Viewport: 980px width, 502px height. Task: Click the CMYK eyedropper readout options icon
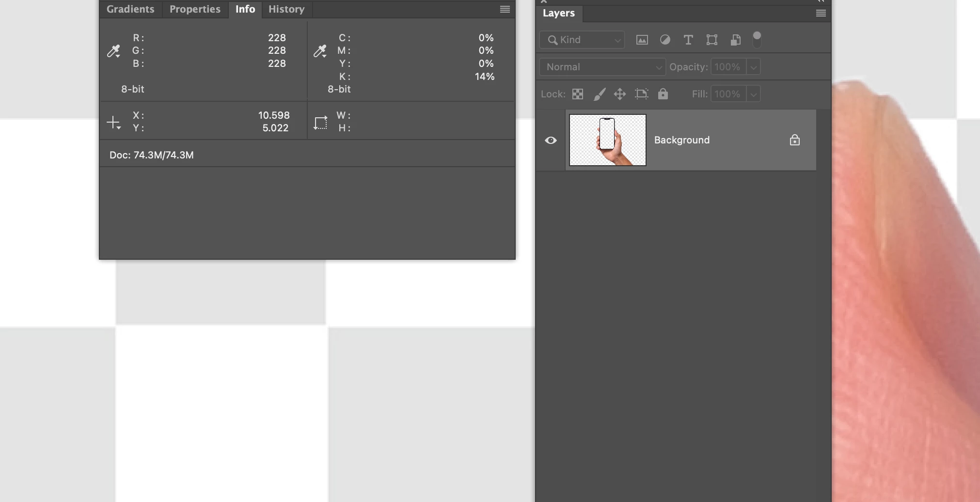(320, 51)
